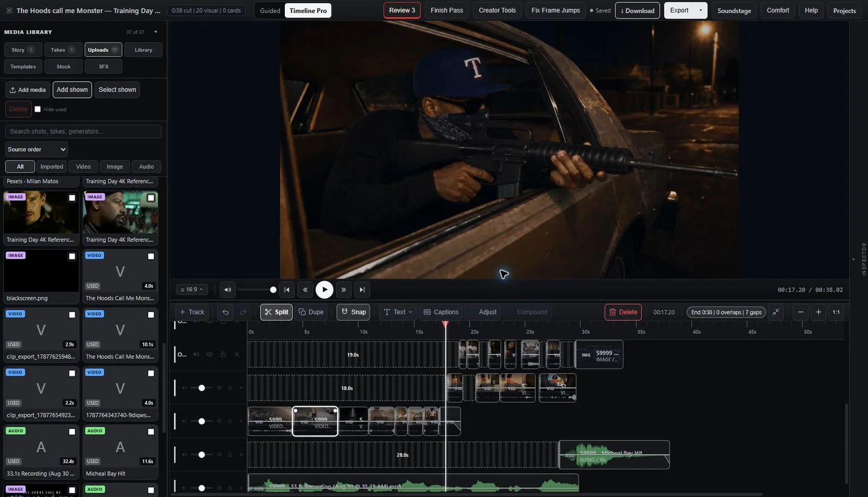Download the project file
Screen dimensions: 868x497
pos(637,10)
